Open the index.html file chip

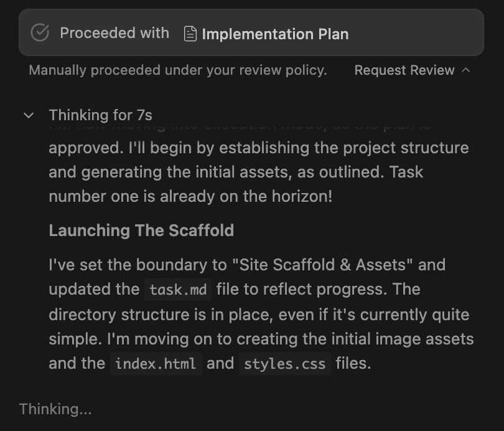click(156, 364)
